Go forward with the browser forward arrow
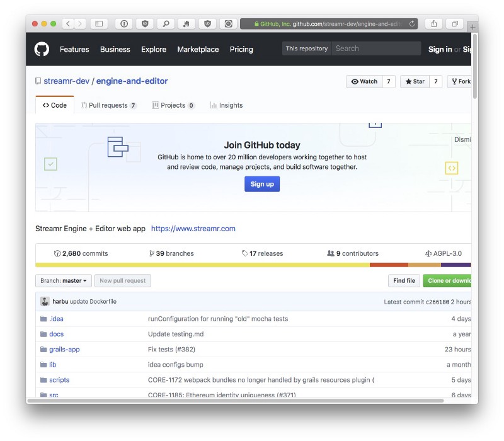This screenshot has width=504, height=441. click(x=80, y=24)
